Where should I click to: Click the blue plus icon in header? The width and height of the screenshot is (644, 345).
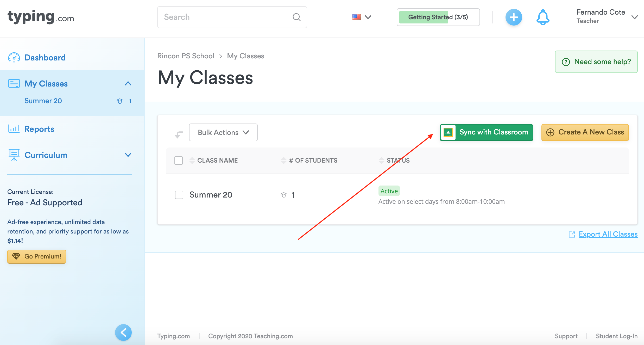tap(514, 17)
